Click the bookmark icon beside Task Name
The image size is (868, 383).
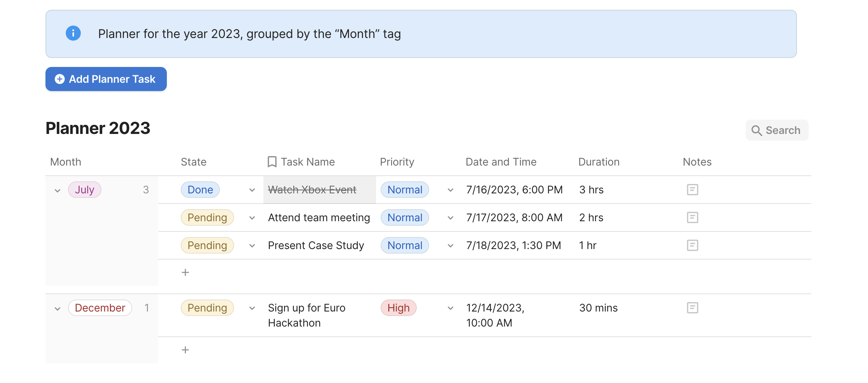point(272,162)
